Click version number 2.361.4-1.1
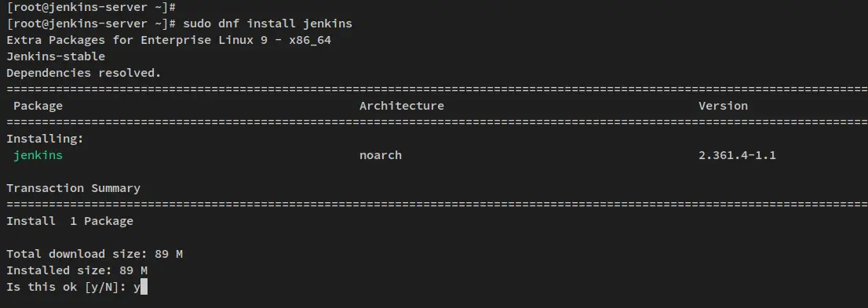 (738, 155)
